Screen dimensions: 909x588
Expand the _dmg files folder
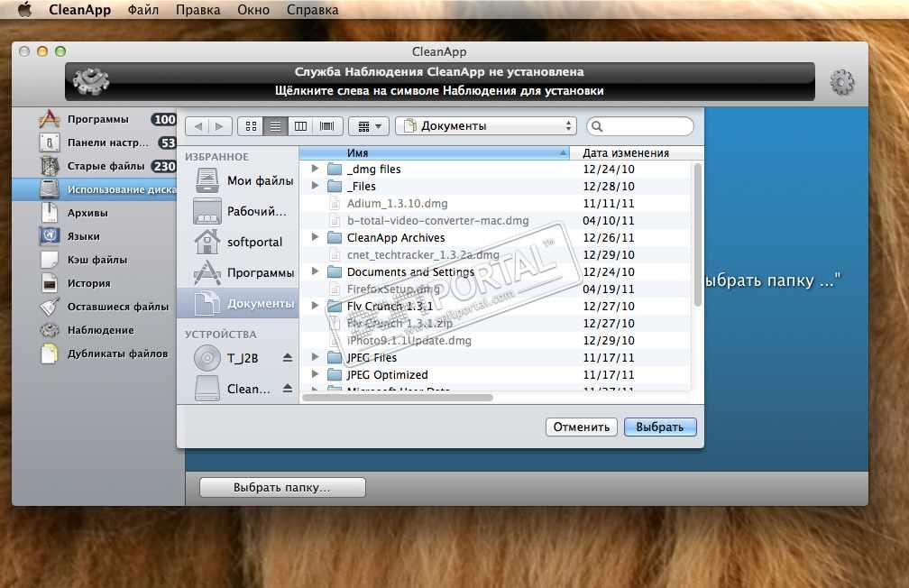(315, 169)
